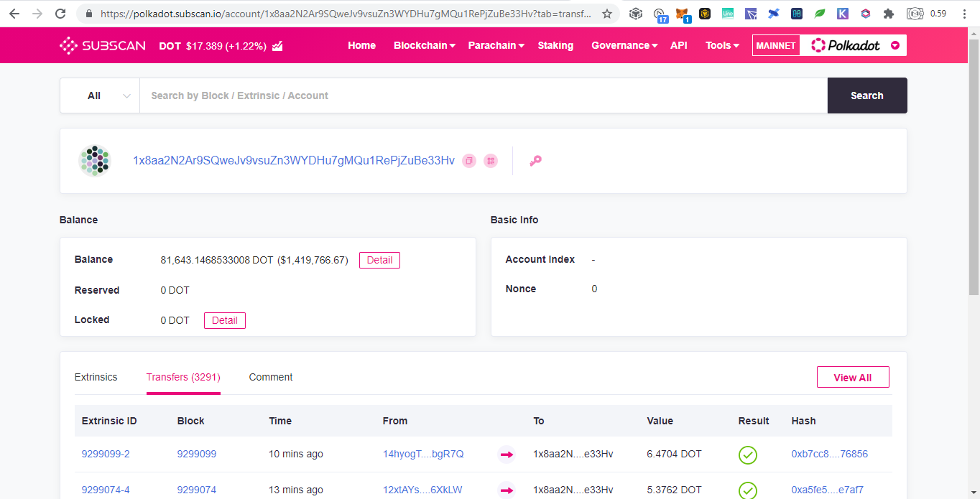Click the pink key icon beside address
The height and width of the screenshot is (499, 980).
coord(535,161)
